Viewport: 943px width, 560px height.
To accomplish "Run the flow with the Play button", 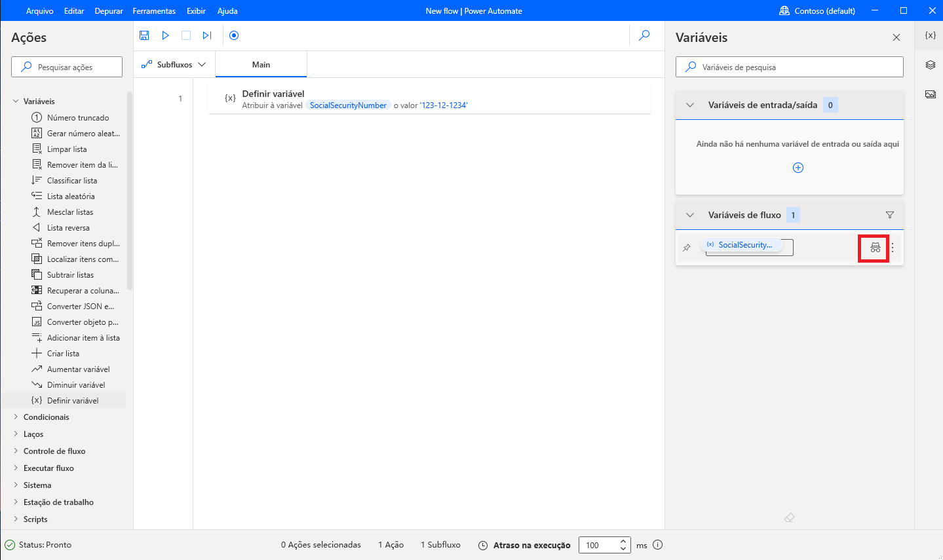I will point(166,35).
